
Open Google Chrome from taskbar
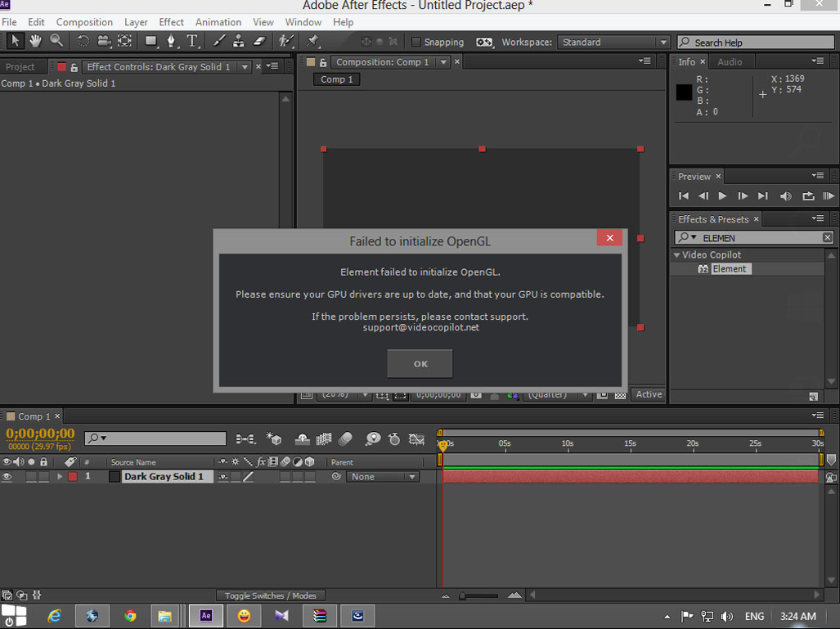[130, 616]
